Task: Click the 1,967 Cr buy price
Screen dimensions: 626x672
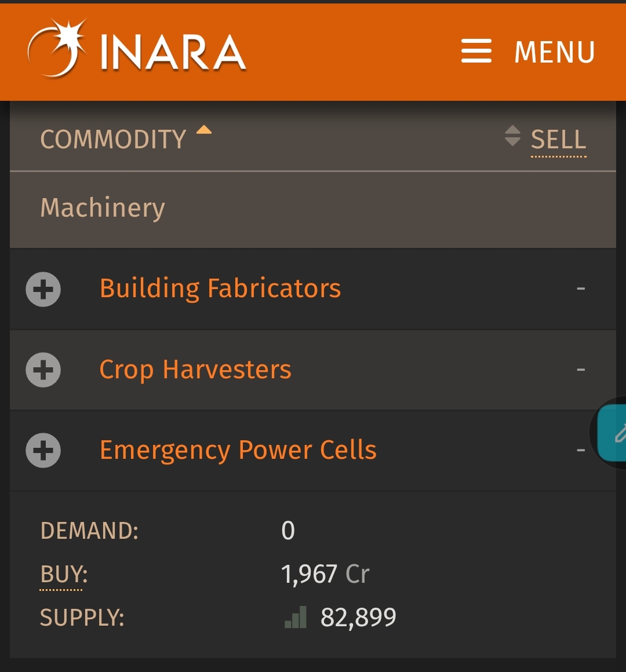Action: [325, 574]
